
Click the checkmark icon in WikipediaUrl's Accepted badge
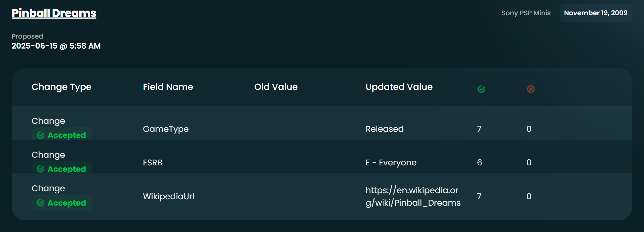point(41,203)
